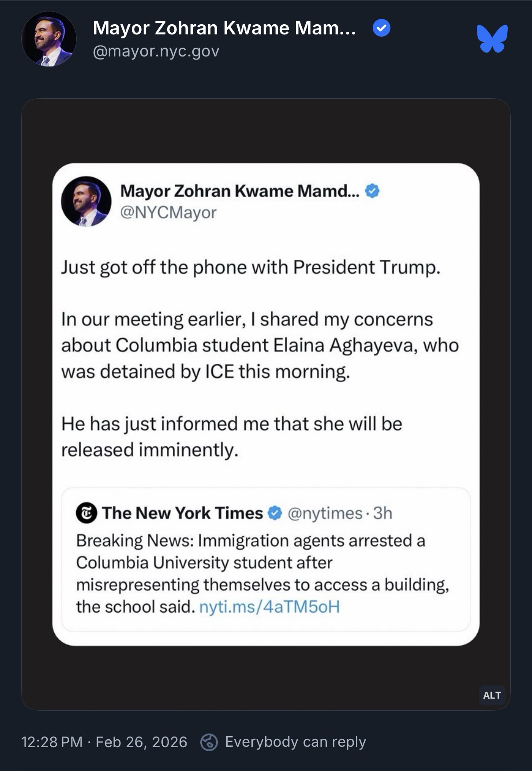Screen dimensions: 532x771
Task: Click the 3h timestamp on the quoted tweet
Action: click(x=382, y=513)
